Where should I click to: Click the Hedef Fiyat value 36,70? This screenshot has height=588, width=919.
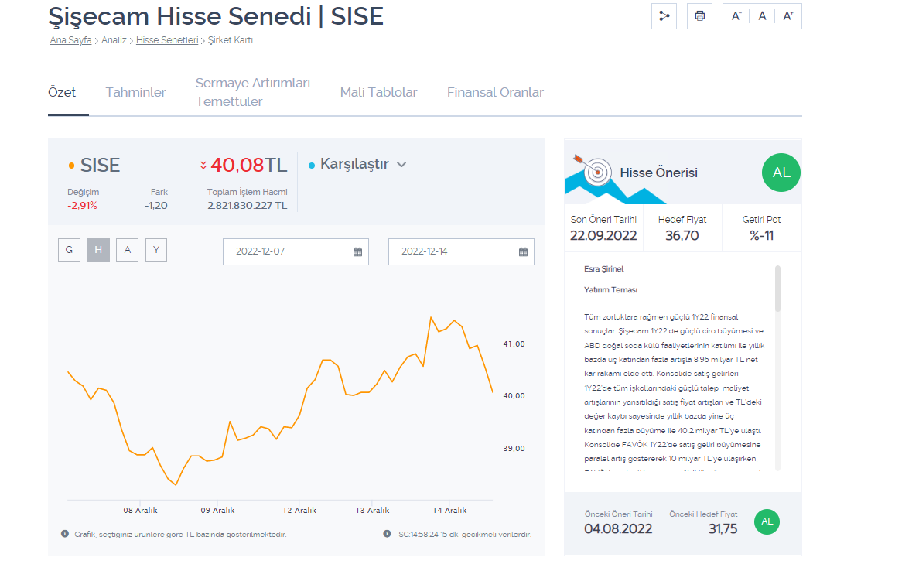tap(682, 236)
